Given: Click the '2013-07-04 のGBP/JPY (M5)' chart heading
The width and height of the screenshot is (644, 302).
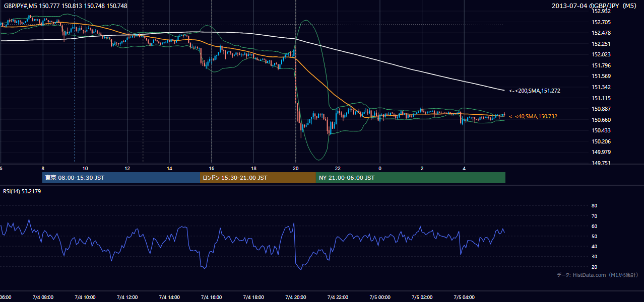Looking at the screenshot, I should coord(595,6).
